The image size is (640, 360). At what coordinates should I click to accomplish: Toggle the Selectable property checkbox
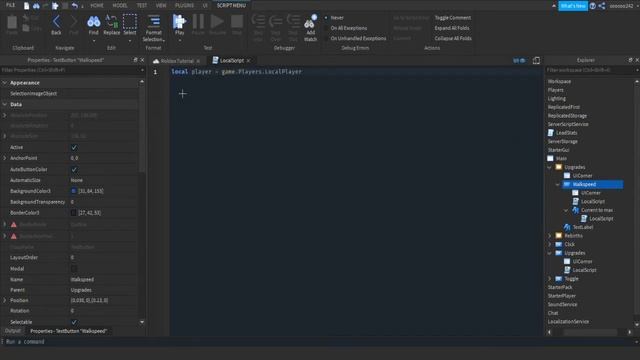(74, 322)
